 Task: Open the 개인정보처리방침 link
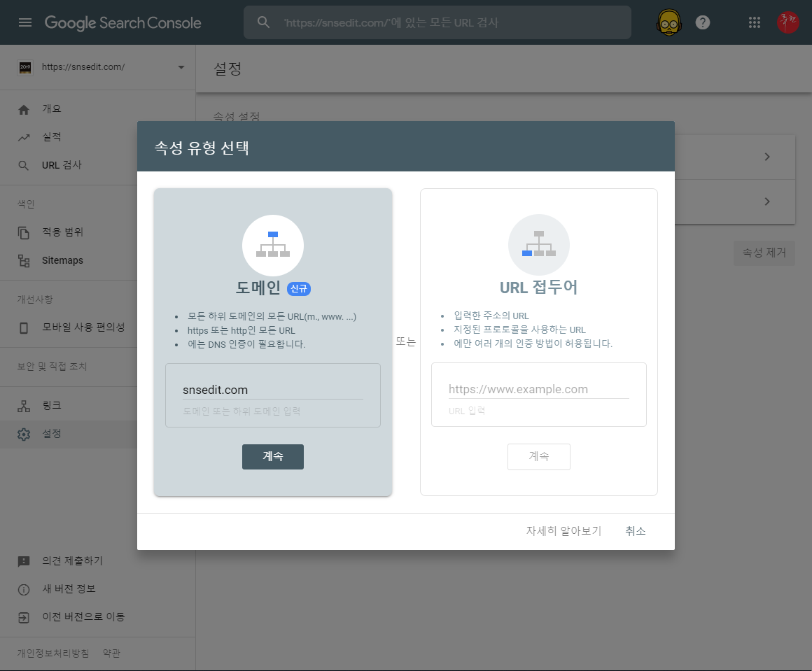pos(52,654)
